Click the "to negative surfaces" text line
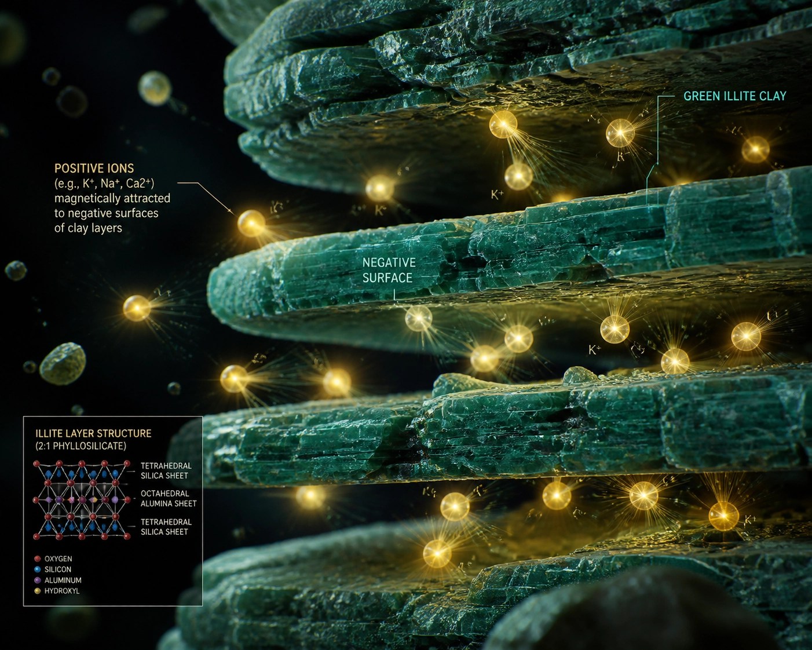The image size is (812, 650). pos(107,213)
